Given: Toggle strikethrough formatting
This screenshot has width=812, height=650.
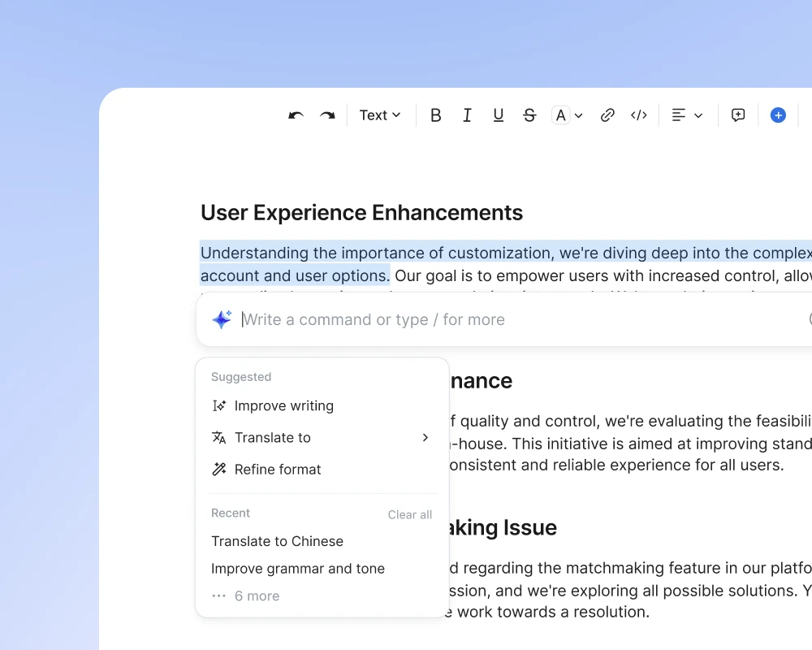Looking at the screenshot, I should pos(529,115).
